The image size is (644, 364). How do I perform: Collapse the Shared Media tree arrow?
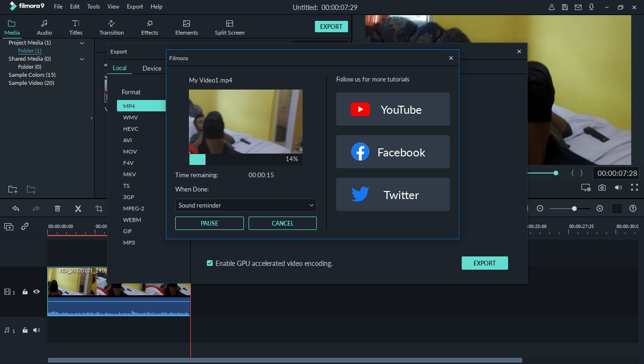tap(82, 59)
